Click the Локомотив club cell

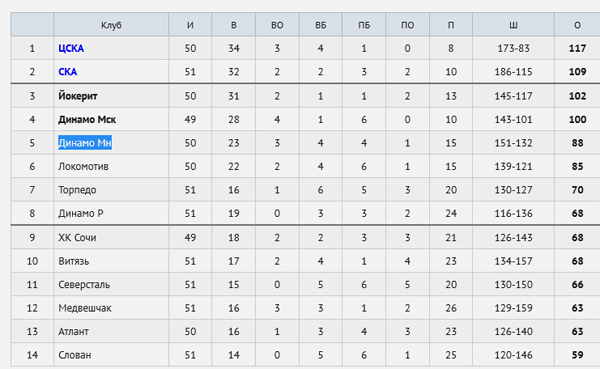click(x=111, y=166)
